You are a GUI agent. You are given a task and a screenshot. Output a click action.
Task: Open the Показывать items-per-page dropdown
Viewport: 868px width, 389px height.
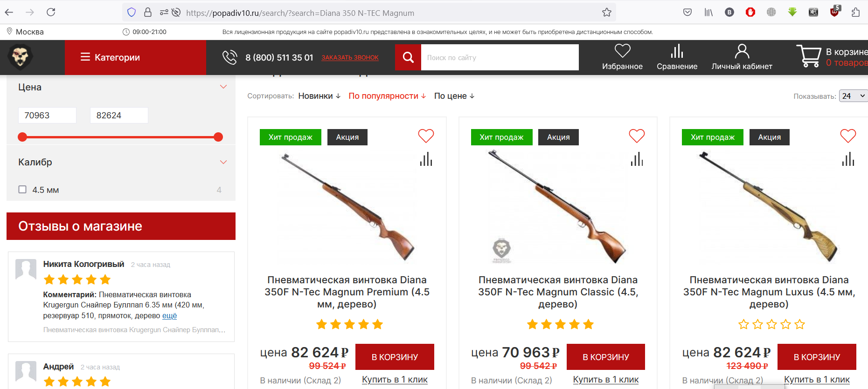pyautogui.click(x=853, y=96)
